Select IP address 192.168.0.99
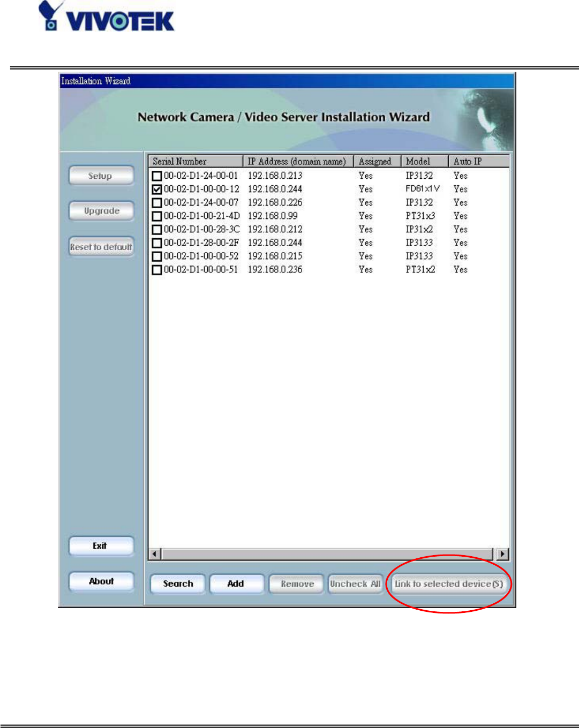Image resolution: width=579 pixels, height=728 pixels. (x=273, y=216)
